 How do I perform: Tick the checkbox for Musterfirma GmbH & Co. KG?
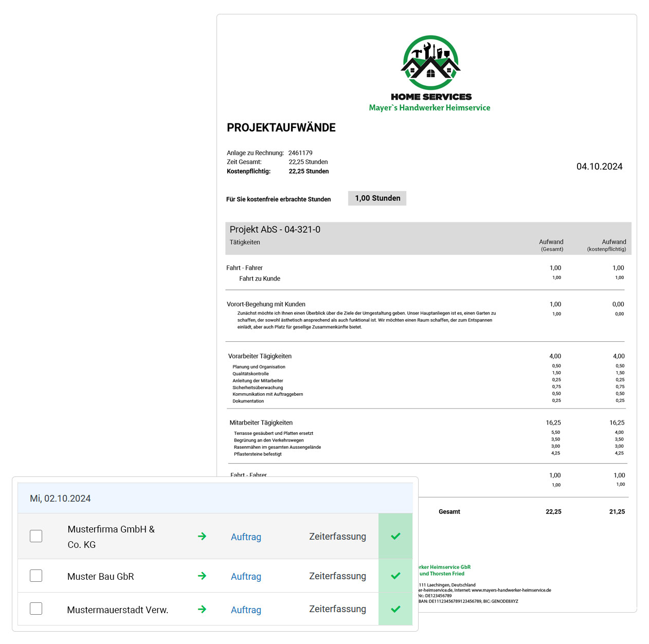point(36,536)
